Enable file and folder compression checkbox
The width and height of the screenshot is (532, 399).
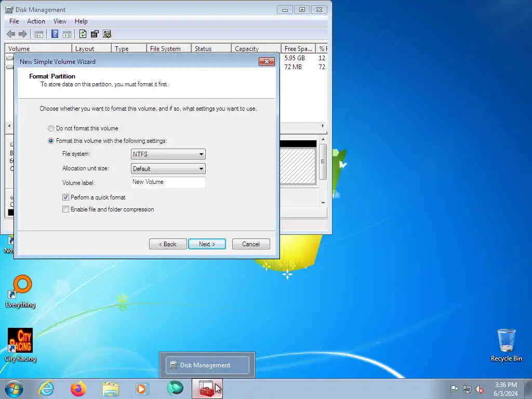(65, 209)
